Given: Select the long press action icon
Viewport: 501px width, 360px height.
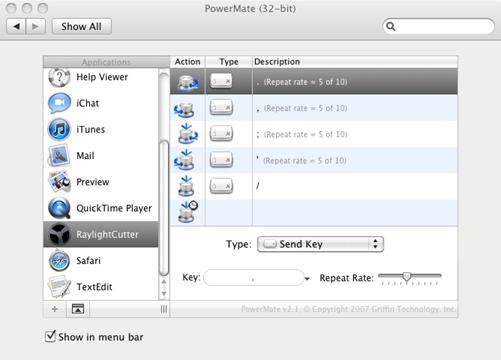Looking at the screenshot, I should coord(187,212).
